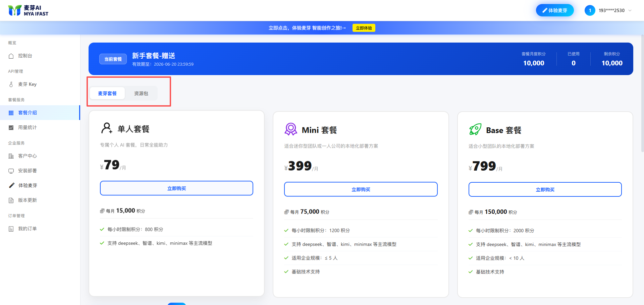This screenshot has width=644, height=305.
Task: Click the 安装部署 monitor icon
Action: point(11,171)
